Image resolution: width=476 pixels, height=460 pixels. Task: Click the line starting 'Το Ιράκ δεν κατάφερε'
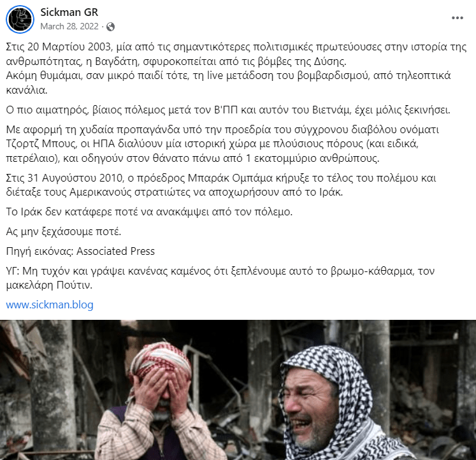(149, 212)
